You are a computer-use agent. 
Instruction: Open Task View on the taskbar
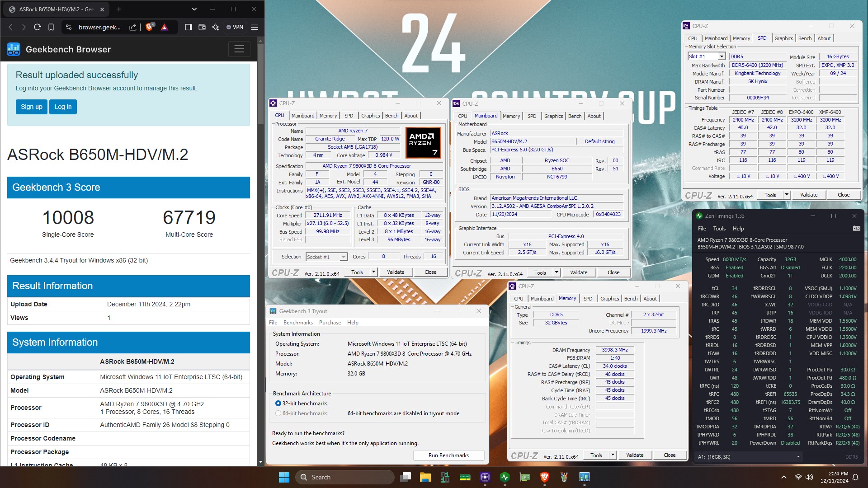(x=406, y=477)
